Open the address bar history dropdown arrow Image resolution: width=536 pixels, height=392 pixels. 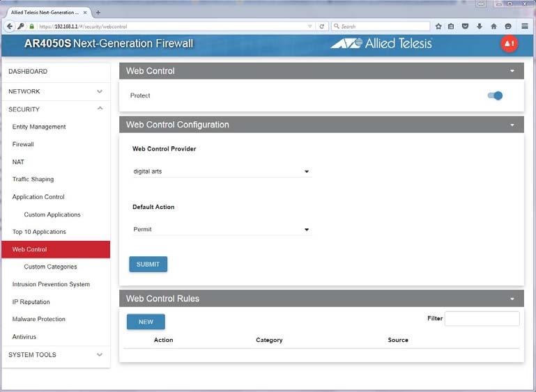tap(309, 26)
